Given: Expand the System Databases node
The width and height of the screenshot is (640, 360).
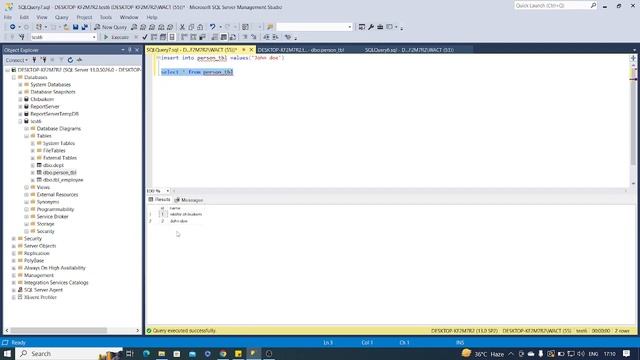Looking at the screenshot, I should click(x=20, y=84).
